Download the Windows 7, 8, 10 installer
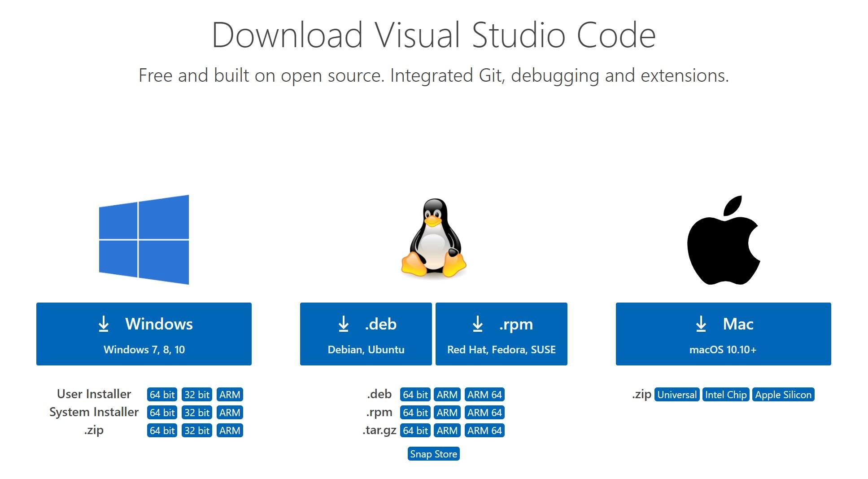Screen dimensions: 868x479 pos(144,334)
